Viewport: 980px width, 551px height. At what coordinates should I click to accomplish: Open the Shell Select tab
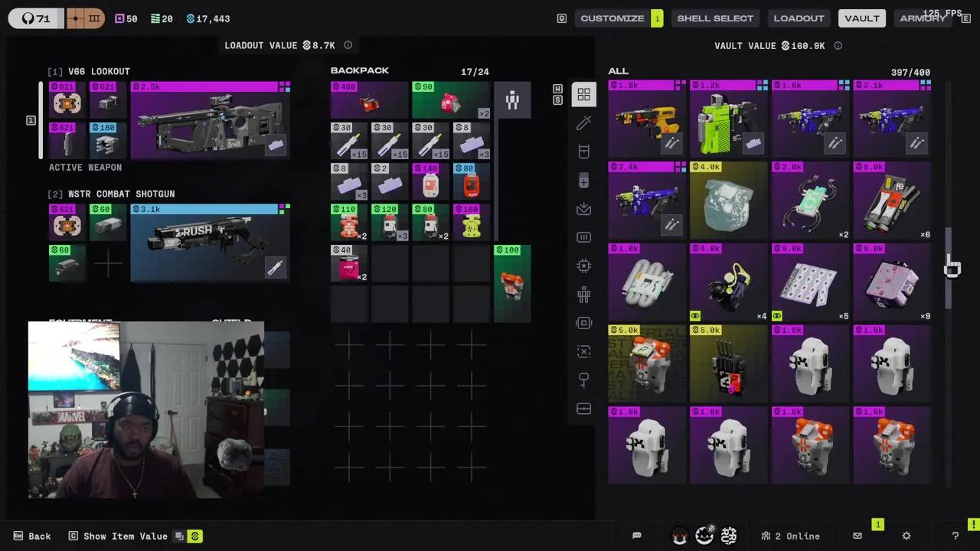[x=715, y=18]
